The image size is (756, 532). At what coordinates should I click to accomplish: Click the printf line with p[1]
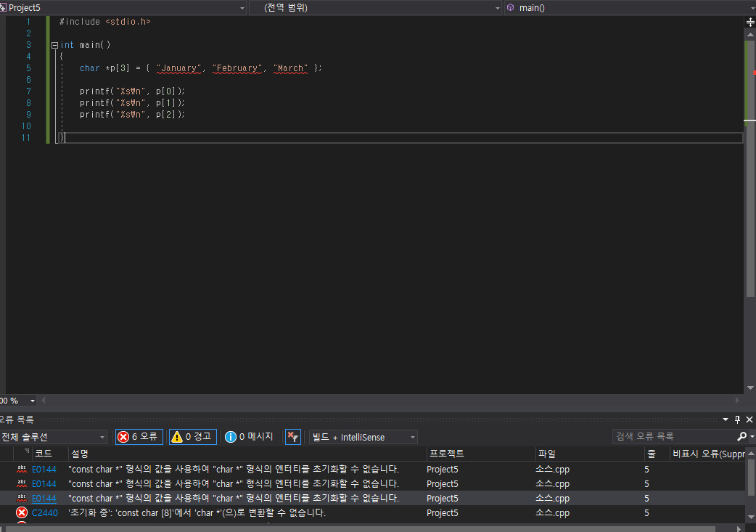coord(132,103)
